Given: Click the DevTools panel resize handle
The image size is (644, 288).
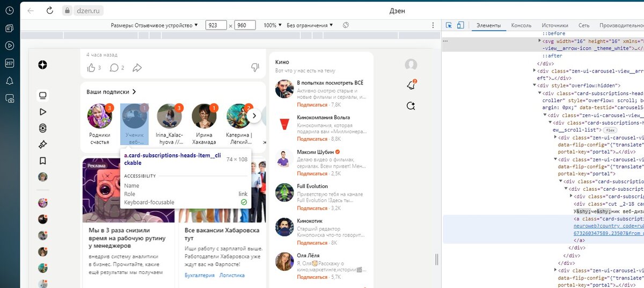Looking at the screenshot, I should coord(437,260).
